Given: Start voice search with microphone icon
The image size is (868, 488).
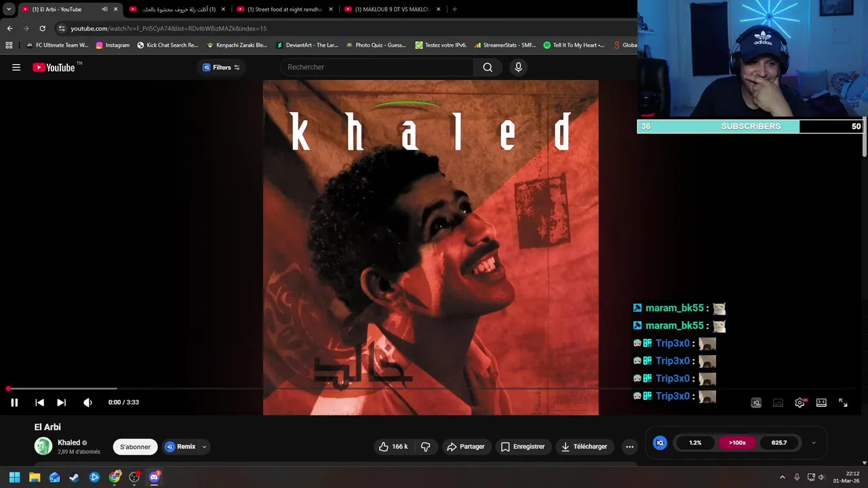Looking at the screenshot, I should point(518,67).
